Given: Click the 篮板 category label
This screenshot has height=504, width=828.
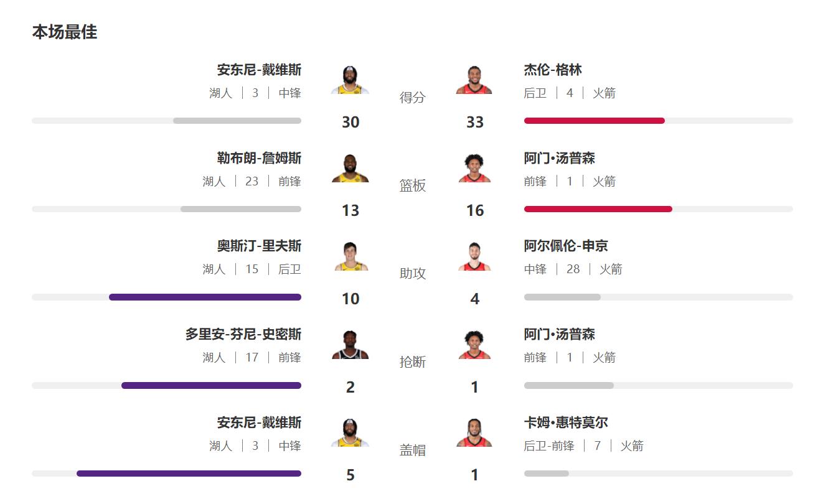Looking at the screenshot, I should [x=413, y=185].
